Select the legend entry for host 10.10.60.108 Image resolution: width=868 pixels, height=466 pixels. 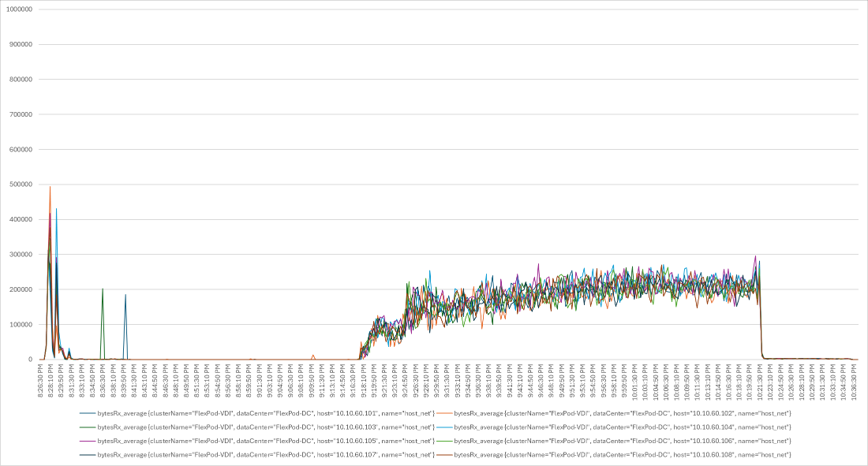(x=613, y=455)
